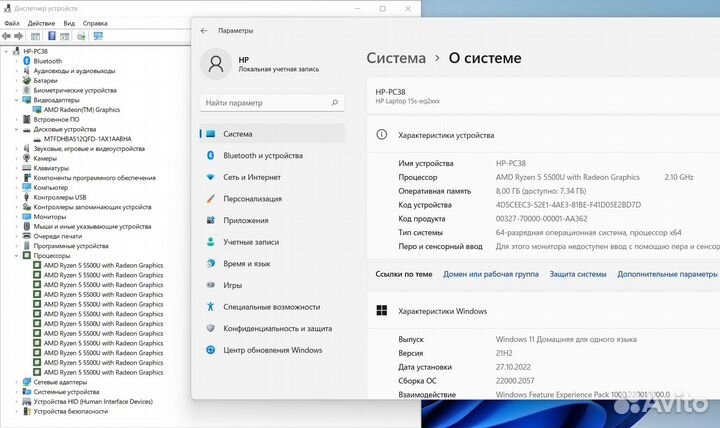Click the Персонализация brush icon

[211, 199]
